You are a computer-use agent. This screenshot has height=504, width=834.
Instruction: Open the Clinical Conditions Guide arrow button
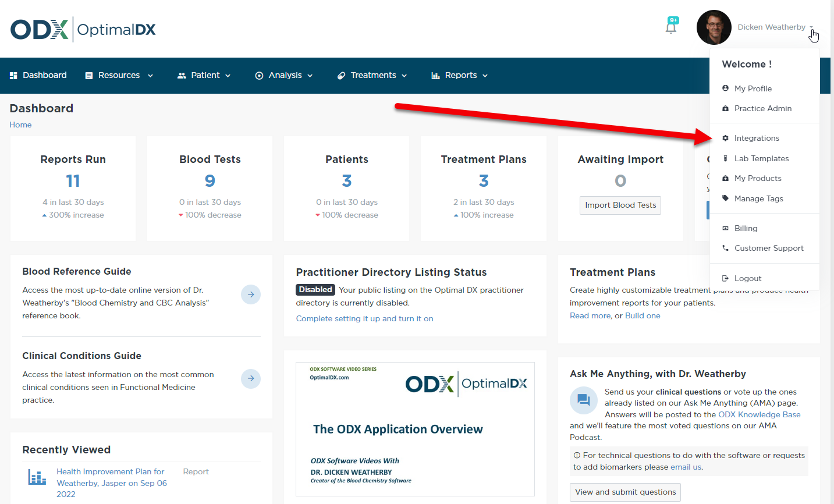click(x=251, y=379)
